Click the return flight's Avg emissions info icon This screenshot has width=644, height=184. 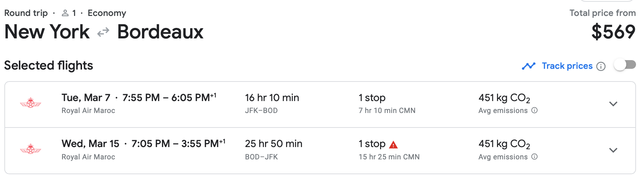534,157
